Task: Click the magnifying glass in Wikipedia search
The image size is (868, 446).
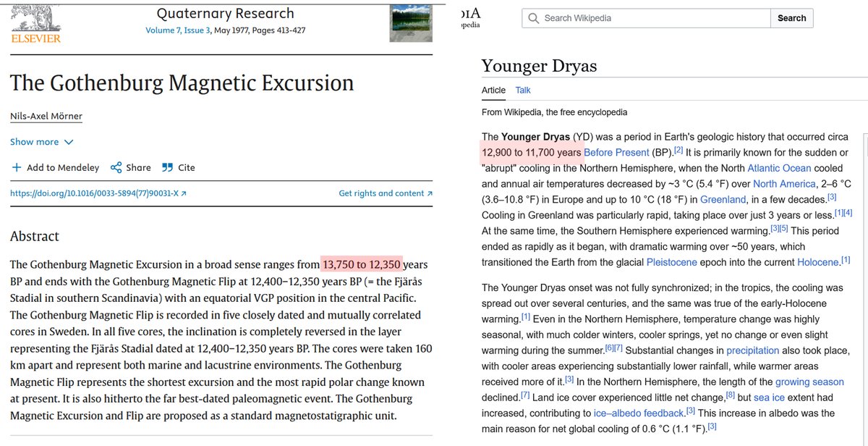Action: coord(533,18)
